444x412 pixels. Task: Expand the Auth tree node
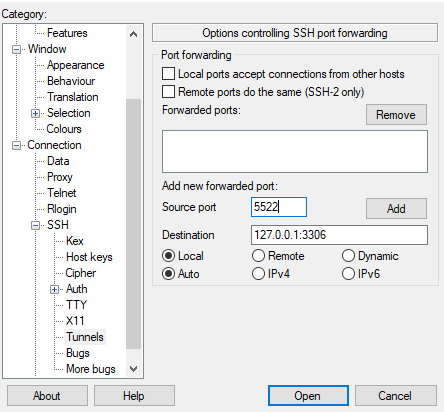pyautogui.click(x=54, y=289)
